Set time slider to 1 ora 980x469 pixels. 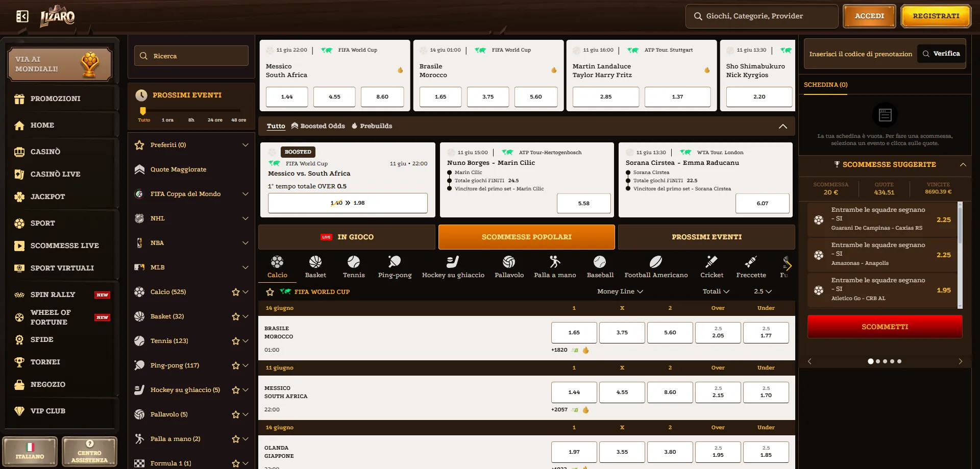coord(167,120)
